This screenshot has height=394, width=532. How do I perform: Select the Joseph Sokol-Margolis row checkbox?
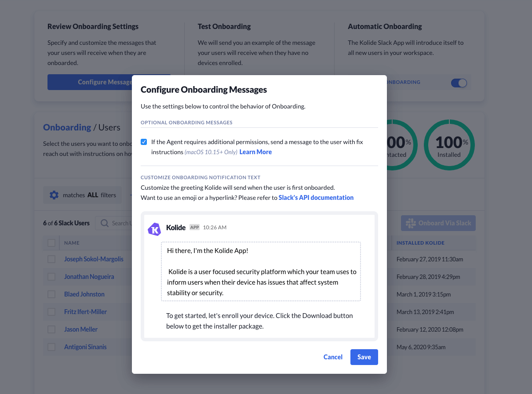point(51,259)
